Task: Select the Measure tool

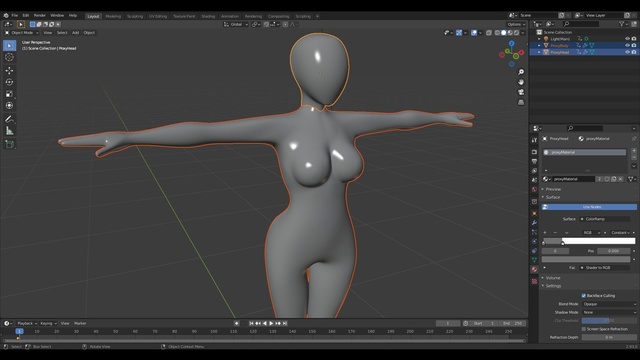Action: tap(9, 131)
